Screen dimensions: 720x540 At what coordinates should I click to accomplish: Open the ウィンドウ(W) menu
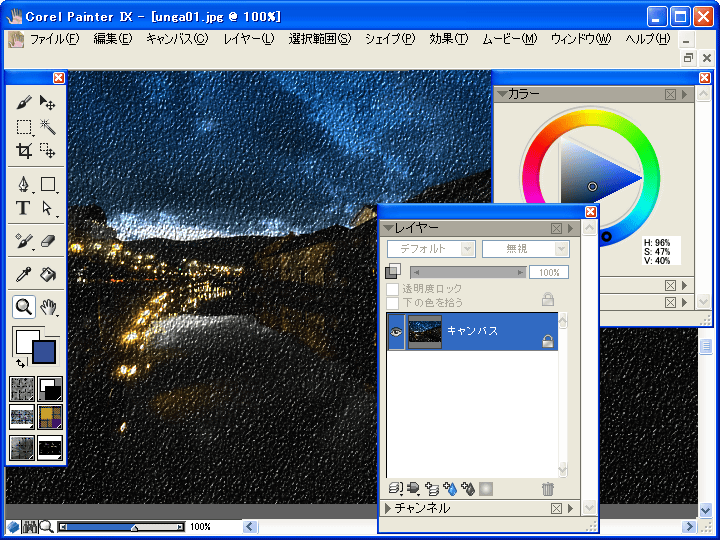click(581, 39)
